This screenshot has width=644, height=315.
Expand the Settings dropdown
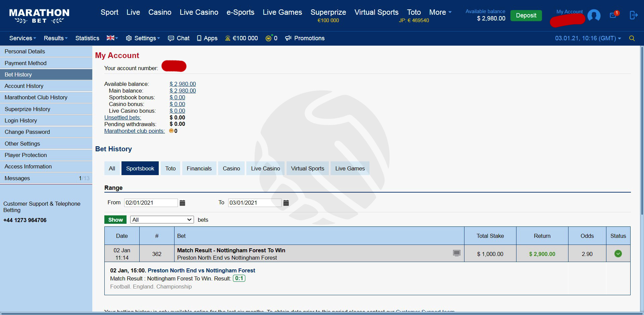coord(143,38)
